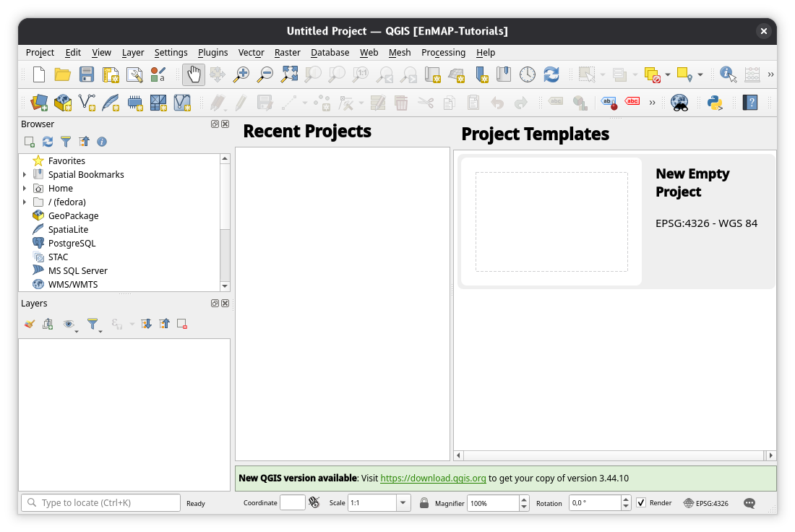Image resolution: width=795 pixels, height=532 pixels.
Task: Toggle the scale lock padlock
Action: tap(424, 502)
